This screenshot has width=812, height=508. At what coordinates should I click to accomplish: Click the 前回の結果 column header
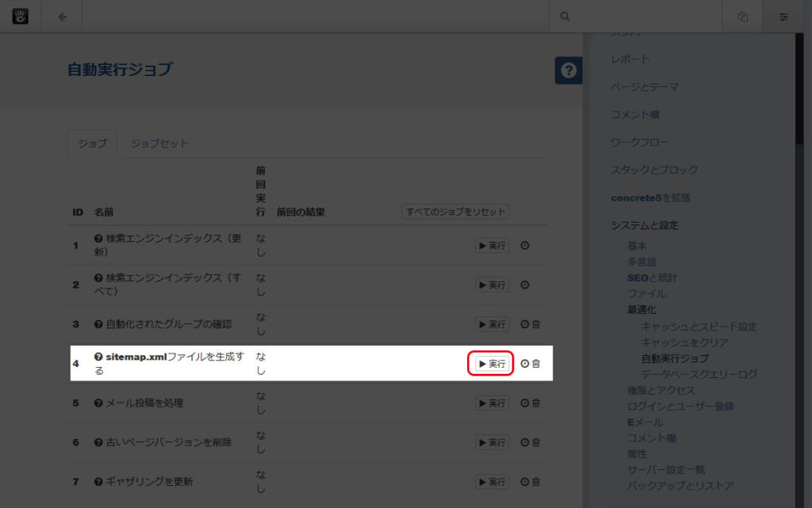tap(301, 212)
